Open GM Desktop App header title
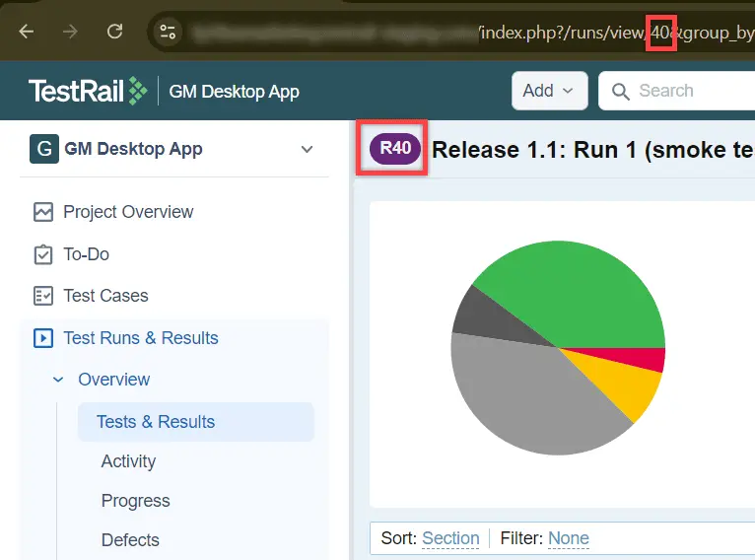The width and height of the screenshot is (755, 560). pyautogui.click(x=234, y=91)
